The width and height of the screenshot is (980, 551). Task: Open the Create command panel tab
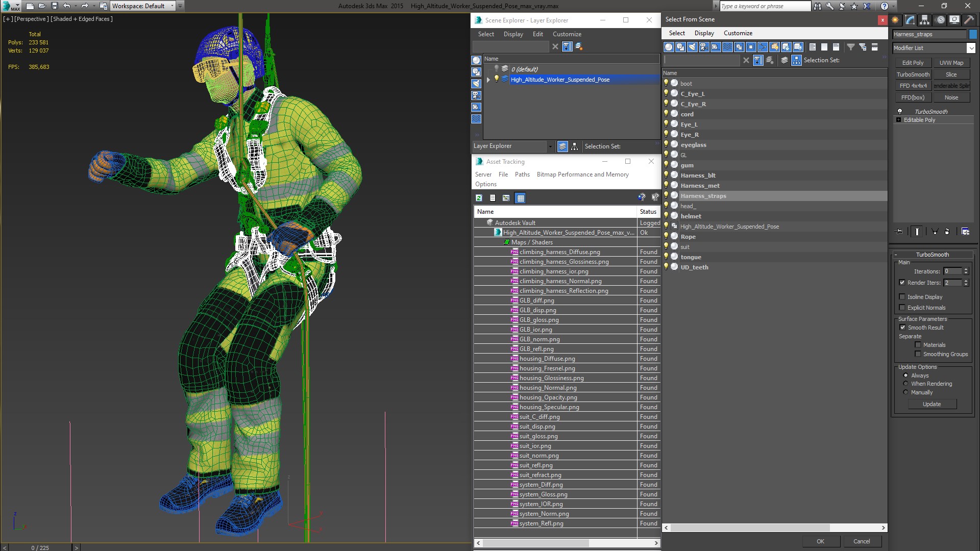(x=895, y=20)
